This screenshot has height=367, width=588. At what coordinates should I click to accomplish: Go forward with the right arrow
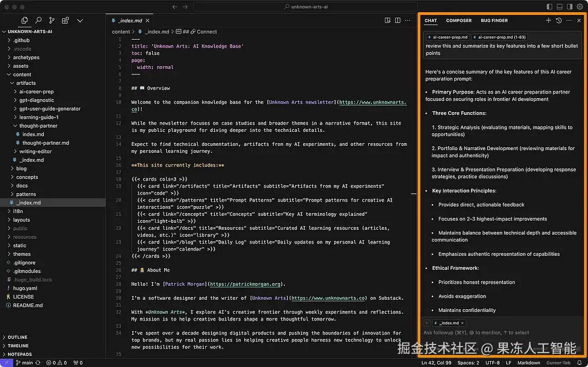click(x=185, y=7)
